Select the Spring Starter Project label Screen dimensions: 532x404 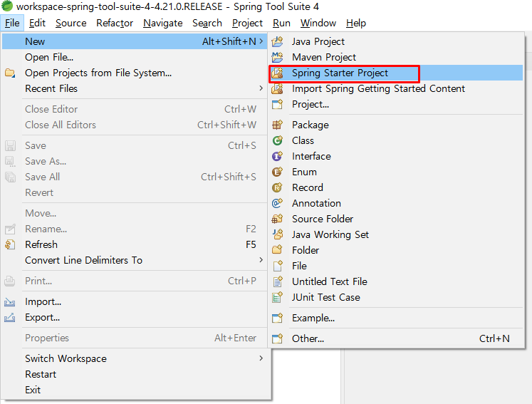pos(340,73)
